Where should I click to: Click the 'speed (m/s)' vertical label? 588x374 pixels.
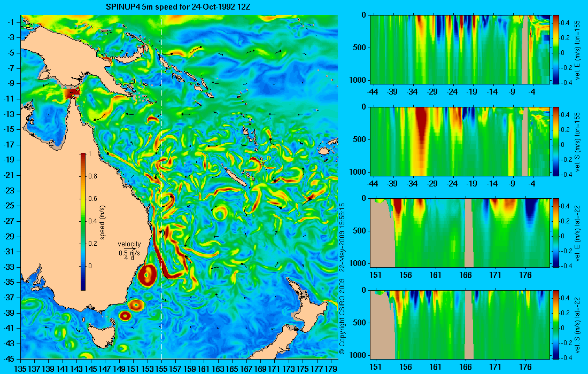coord(103,223)
